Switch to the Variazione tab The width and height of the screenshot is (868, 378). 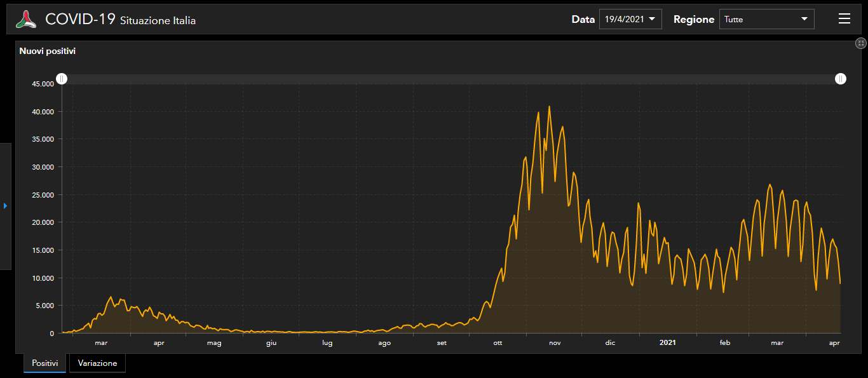(x=97, y=363)
